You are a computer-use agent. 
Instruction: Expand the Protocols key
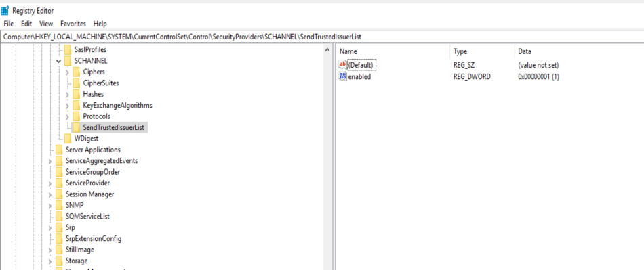(67, 116)
